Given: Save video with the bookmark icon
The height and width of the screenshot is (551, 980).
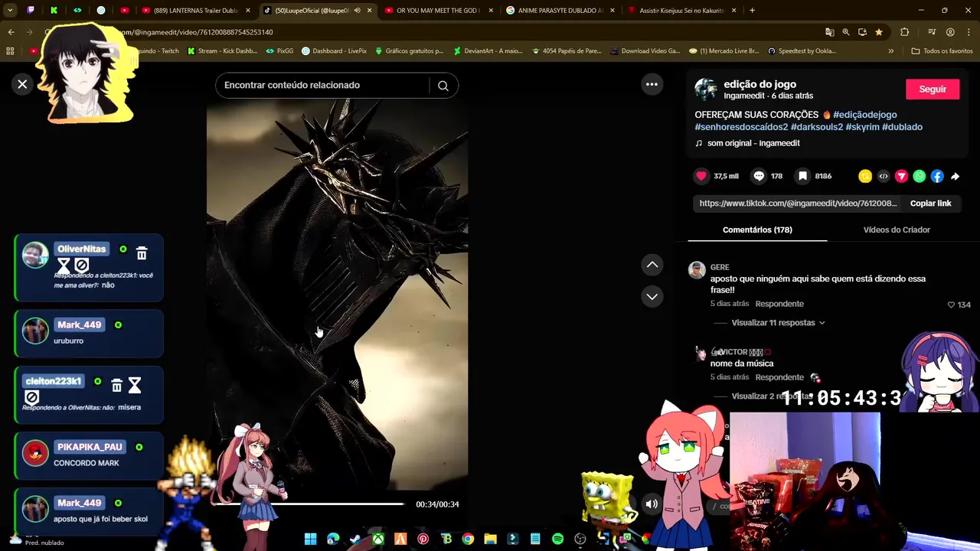Looking at the screenshot, I should [802, 176].
